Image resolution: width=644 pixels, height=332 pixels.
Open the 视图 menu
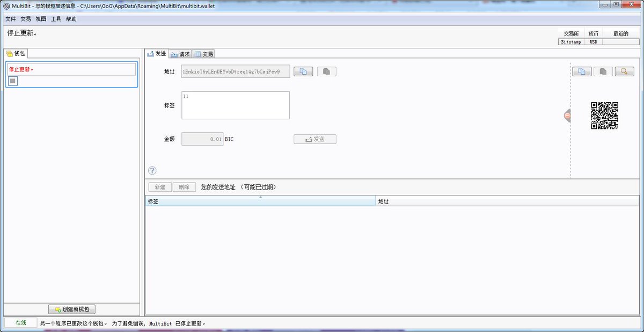tap(41, 19)
